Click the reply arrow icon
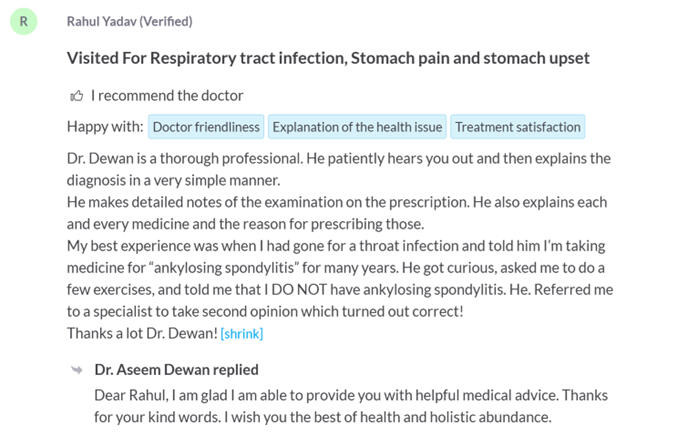The height and width of the screenshot is (435, 698). click(76, 370)
